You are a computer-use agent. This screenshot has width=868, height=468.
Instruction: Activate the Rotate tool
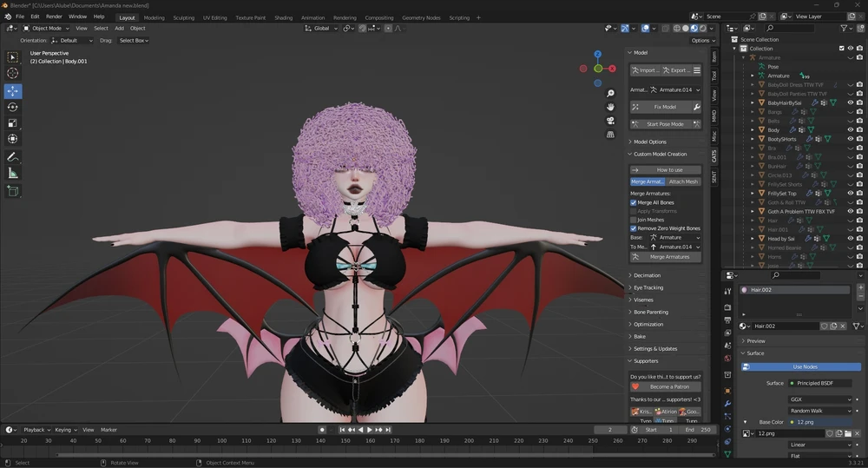[12, 107]
